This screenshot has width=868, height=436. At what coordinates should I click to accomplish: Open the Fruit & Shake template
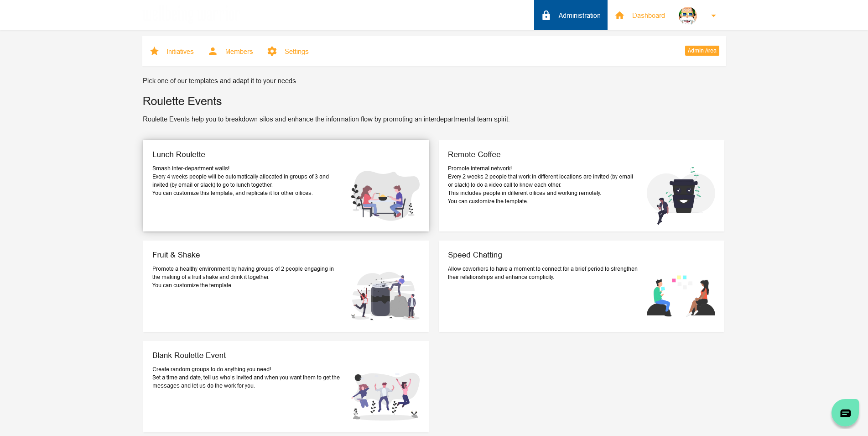tap(286, 286)
